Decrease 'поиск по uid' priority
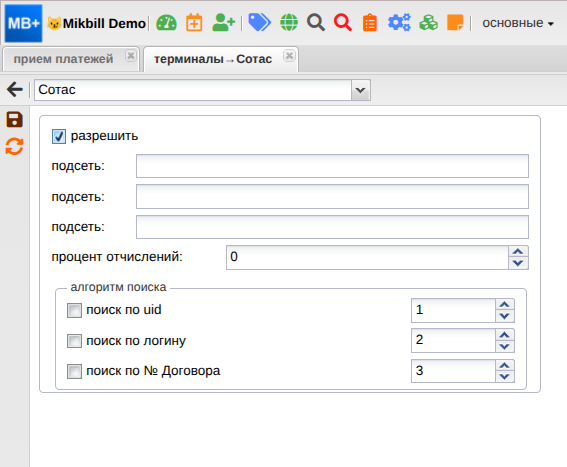Image resolution: width=567 pixels, height=467 pixels. [504, 316]
